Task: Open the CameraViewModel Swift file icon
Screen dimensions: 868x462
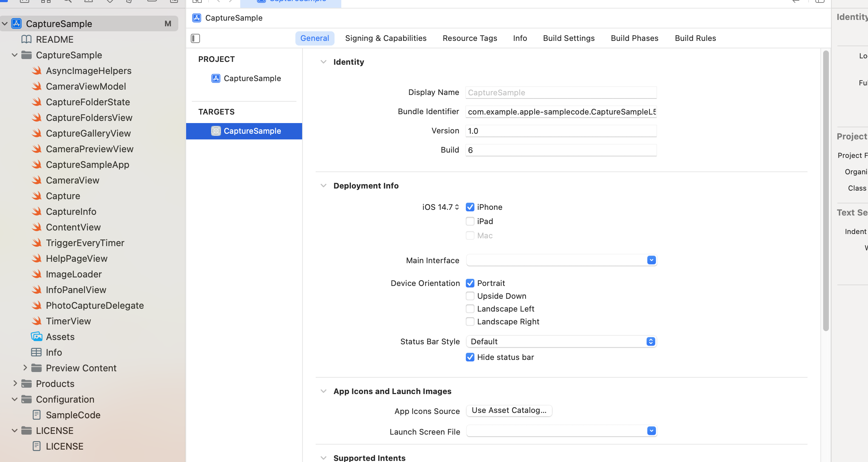Action: 37,86
